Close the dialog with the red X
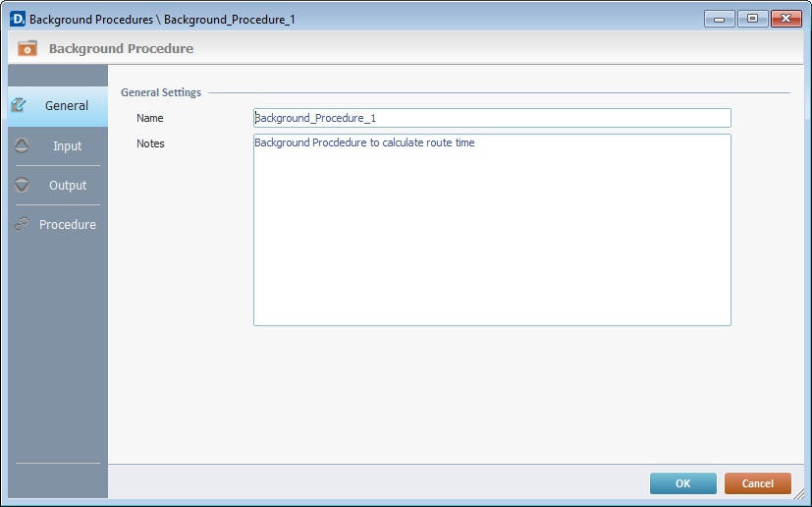Viewport: 812px width, 507px height. [786, 19]
